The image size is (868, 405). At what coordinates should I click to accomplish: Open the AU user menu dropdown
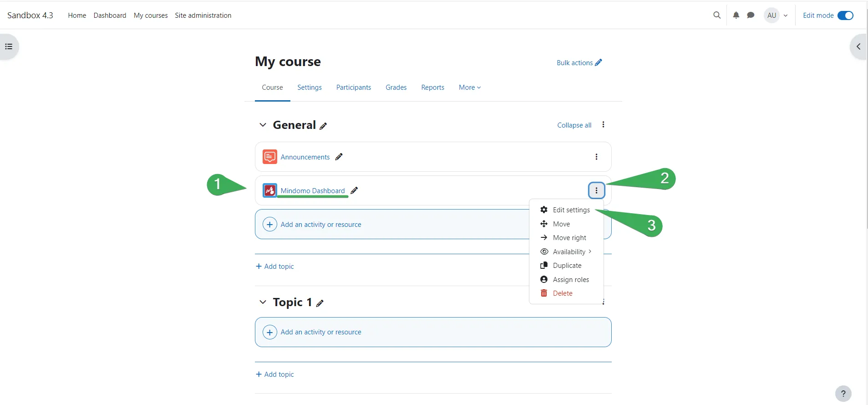[x=776, y=15]
